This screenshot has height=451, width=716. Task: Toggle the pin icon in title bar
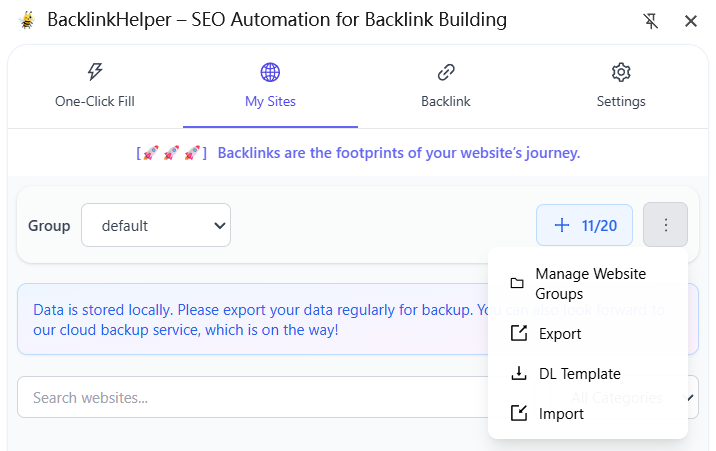651,21
